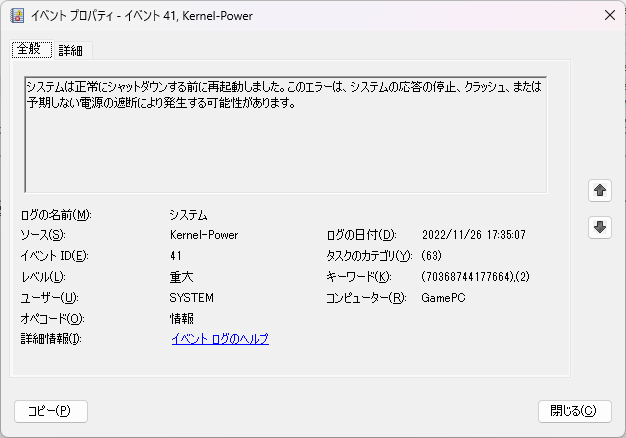Click the Event Viewer icon in title bar

[17, 16]
